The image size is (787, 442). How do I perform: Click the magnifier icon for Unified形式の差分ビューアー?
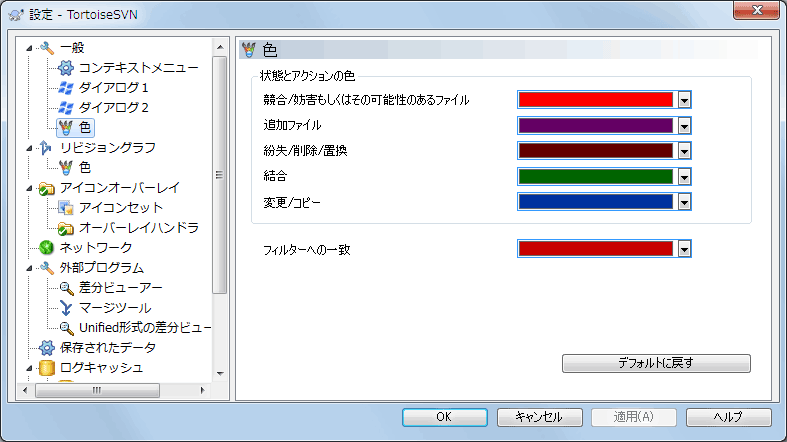click(66, 328)
